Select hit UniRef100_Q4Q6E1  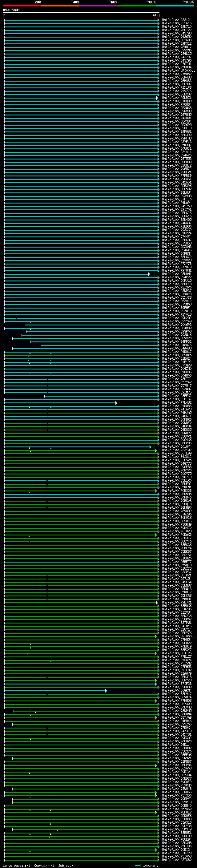tap(177, 416)
